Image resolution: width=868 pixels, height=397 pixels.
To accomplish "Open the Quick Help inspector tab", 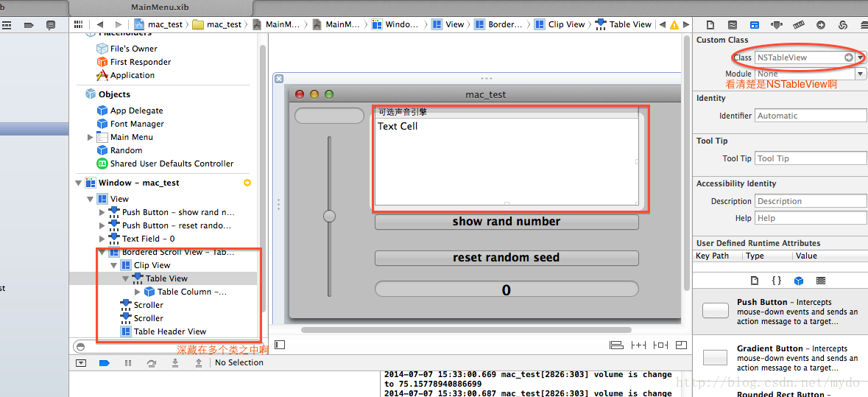I will click(732, 25).
